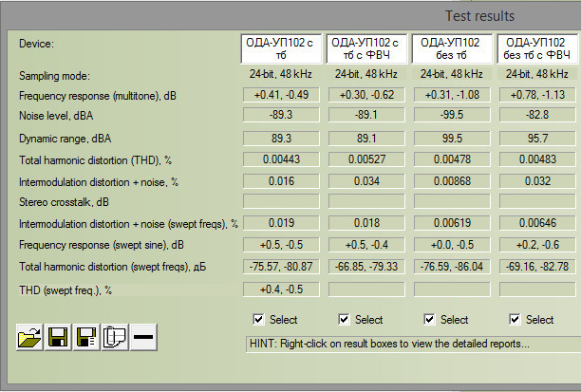The image size is (581, 392).
Task: Click frequency response result box '+0.30, -0.62'
Action: (366, 95)
